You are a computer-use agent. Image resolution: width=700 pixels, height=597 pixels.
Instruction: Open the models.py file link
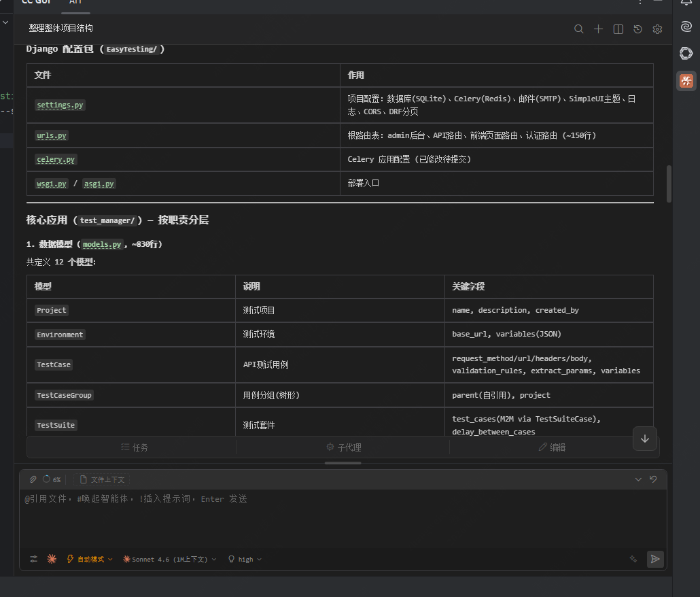pos(102,244)
